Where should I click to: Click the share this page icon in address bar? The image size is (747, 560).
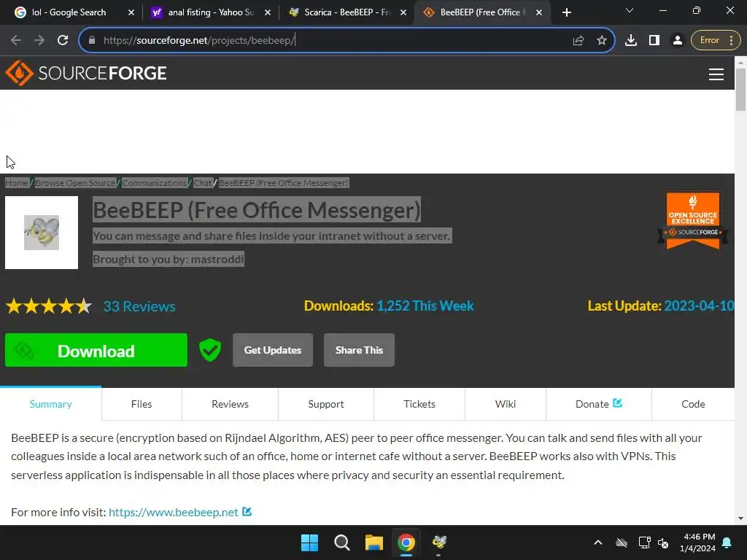(x=578, y=40)
